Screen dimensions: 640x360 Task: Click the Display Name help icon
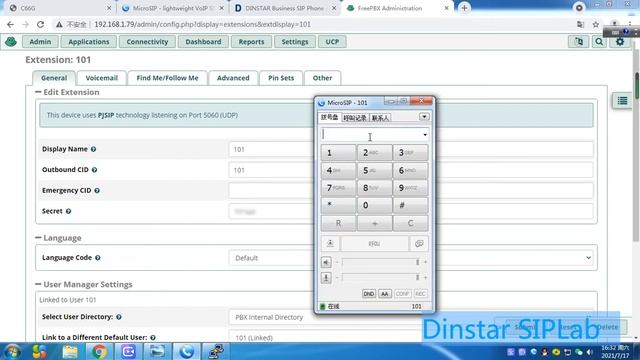click(93, 149)
